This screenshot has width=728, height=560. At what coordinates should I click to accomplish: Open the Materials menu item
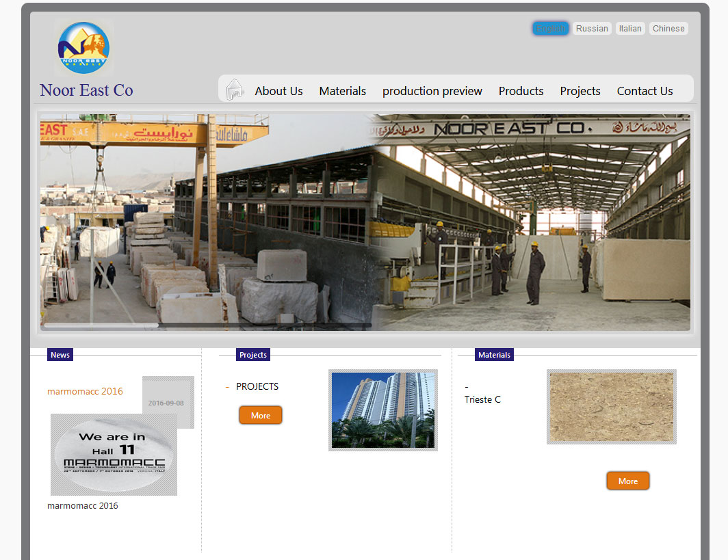342,91
